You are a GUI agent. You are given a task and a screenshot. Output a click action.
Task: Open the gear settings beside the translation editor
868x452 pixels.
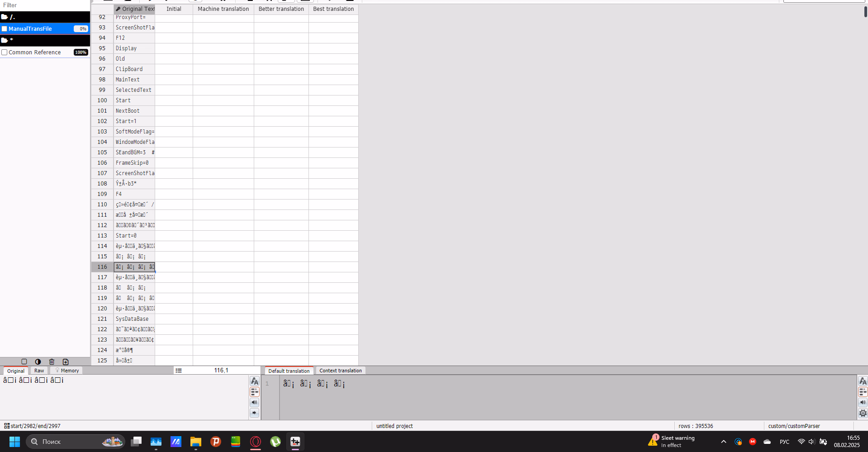pyautogui.click(x=863, y=413)
